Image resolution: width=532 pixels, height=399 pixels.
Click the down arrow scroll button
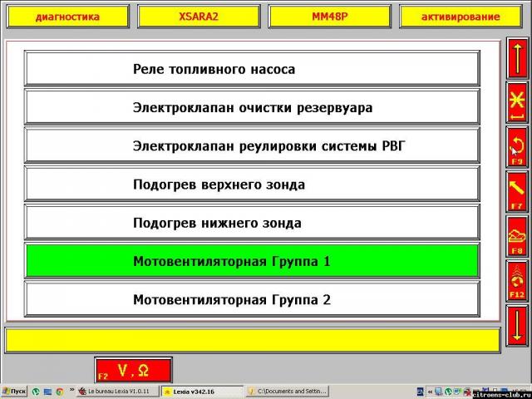coord(517,325)
